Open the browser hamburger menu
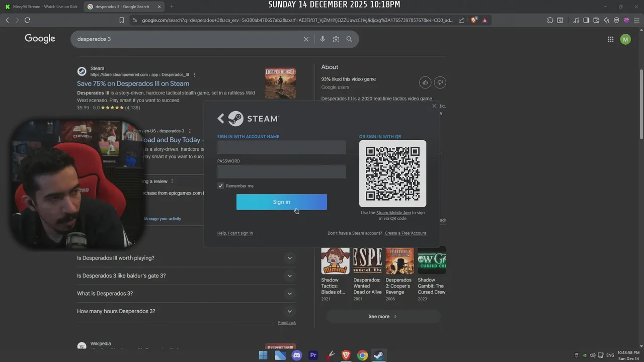 [x=636, y=20]
